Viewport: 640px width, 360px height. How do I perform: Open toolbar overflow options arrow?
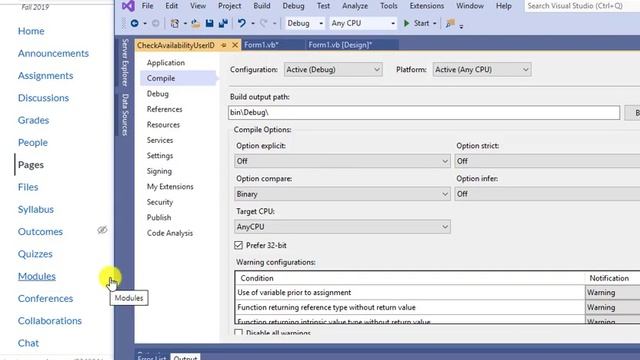(x=461, y=27)
